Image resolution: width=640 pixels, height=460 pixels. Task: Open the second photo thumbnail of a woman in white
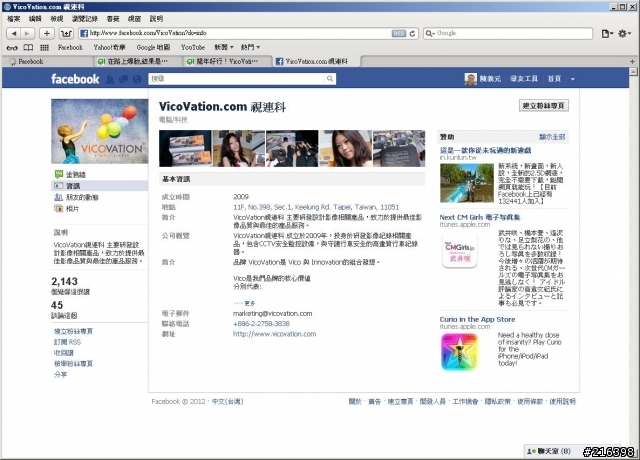(x=239, y=149)
